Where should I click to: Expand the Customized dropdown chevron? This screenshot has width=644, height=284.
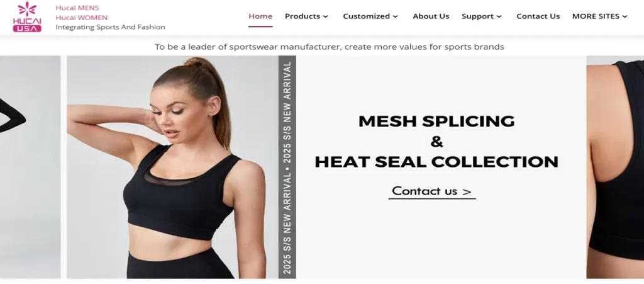(395, 17)
